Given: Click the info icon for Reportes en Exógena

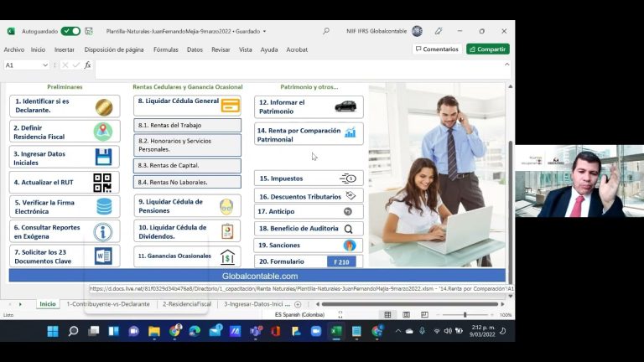Looking at the screenshot, I should tap(102, 232).
